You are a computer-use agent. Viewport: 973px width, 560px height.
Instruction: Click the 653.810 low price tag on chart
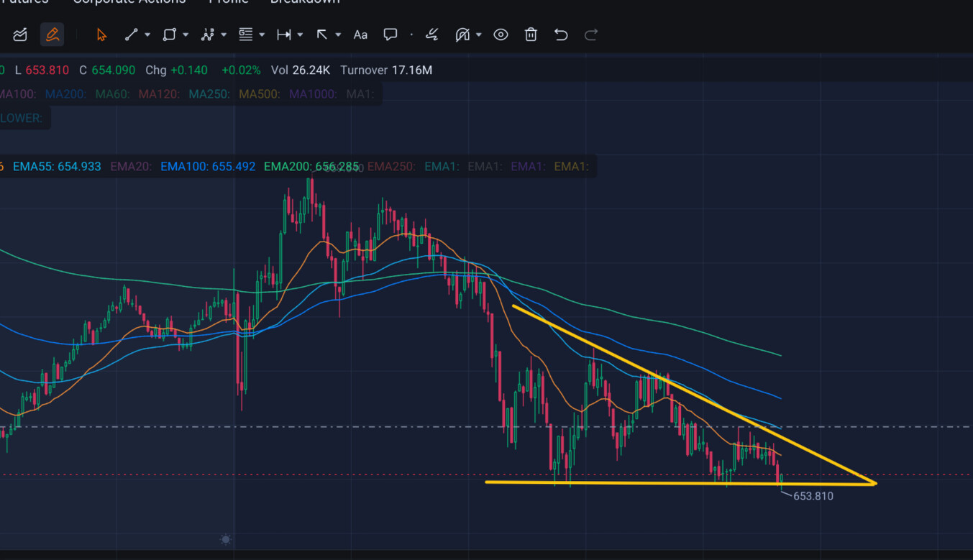813,496
